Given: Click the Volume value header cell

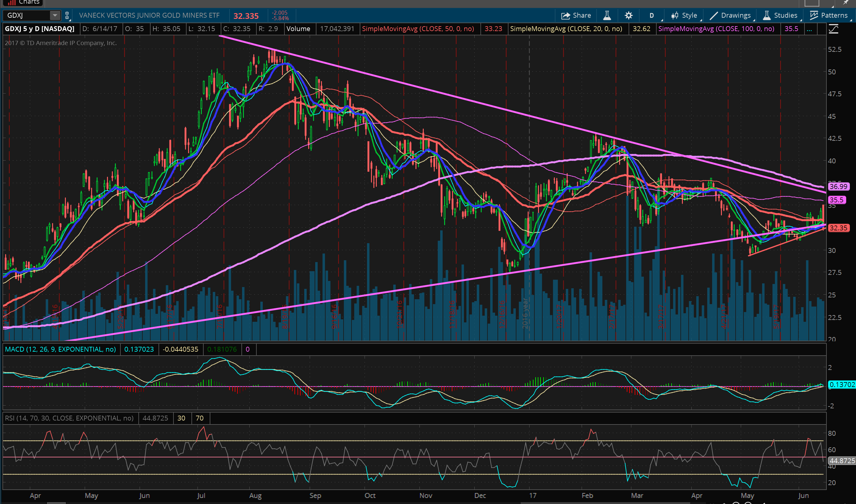Looking at the screenshot, I should point(337,29).
